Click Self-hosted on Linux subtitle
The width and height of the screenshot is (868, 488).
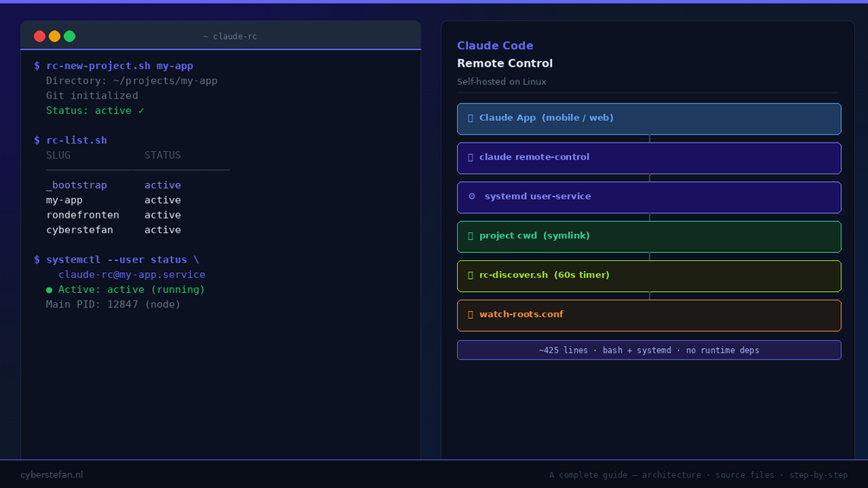click(x=502, y=82)
